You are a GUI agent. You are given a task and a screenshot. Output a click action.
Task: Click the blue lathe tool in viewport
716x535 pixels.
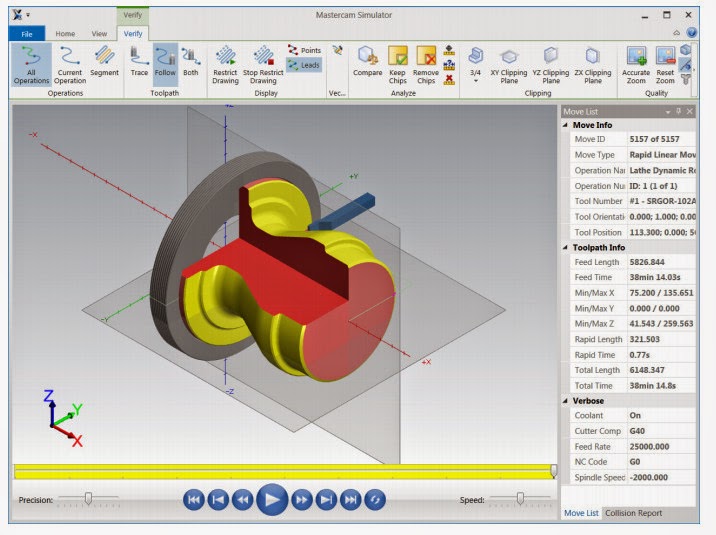click(x=342, y=211)
